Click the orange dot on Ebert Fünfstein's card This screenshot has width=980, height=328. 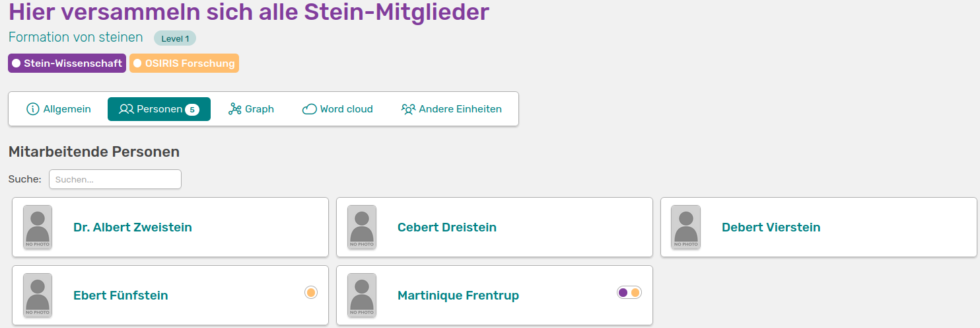click(x=311, y=292)
